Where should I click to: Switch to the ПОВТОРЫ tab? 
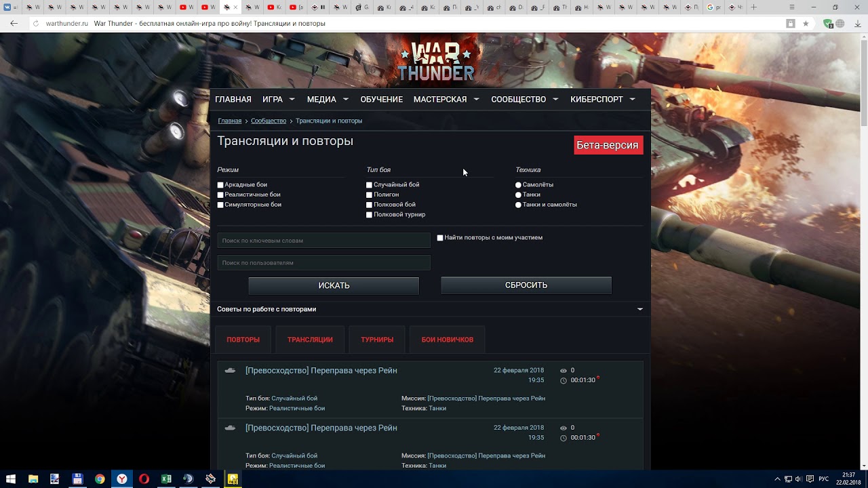(x=243, y=340)
